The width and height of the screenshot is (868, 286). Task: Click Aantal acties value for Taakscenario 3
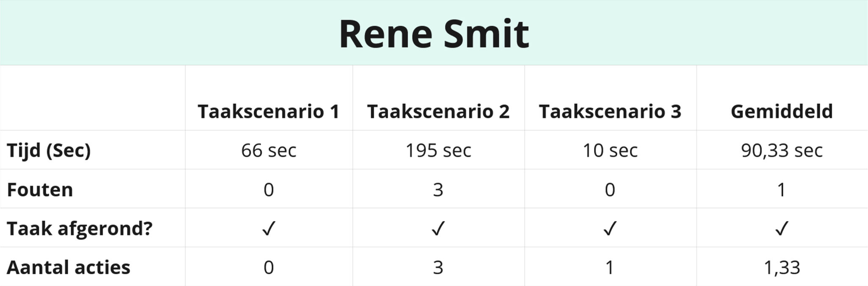[610, 267]
